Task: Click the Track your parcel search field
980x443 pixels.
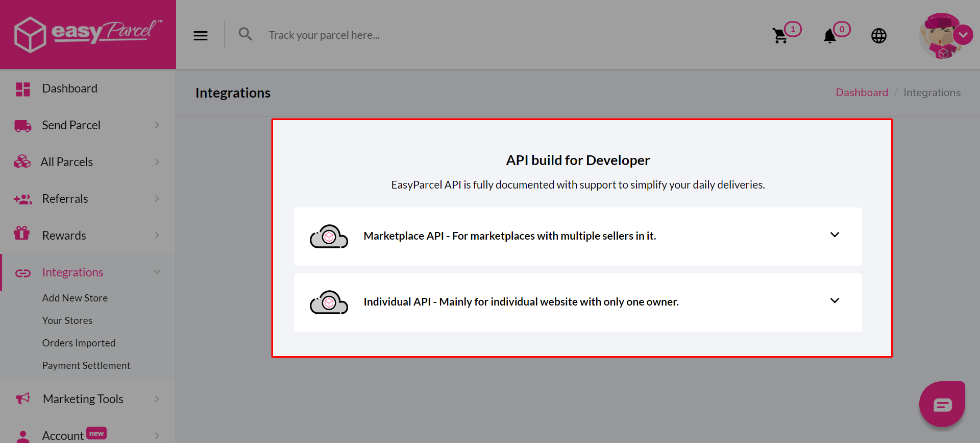Action: click(x=324, y=35)
